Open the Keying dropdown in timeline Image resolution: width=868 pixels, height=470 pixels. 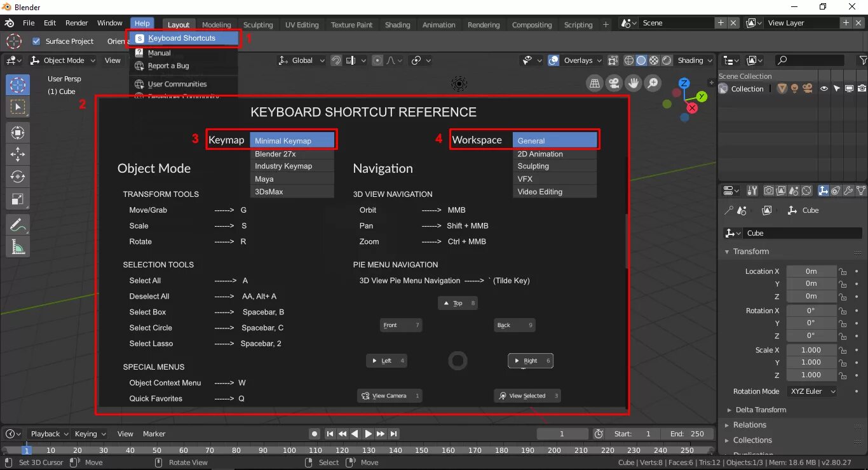(90, 434)
